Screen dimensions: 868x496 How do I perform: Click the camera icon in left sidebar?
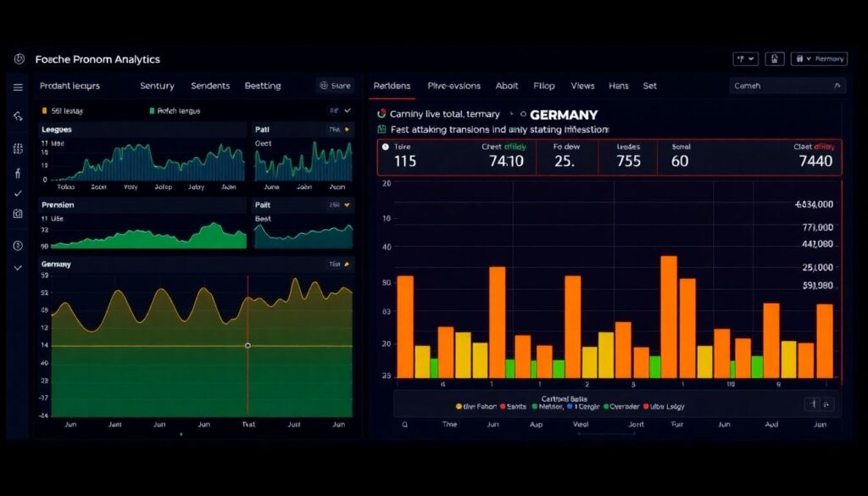pos(18,214)
